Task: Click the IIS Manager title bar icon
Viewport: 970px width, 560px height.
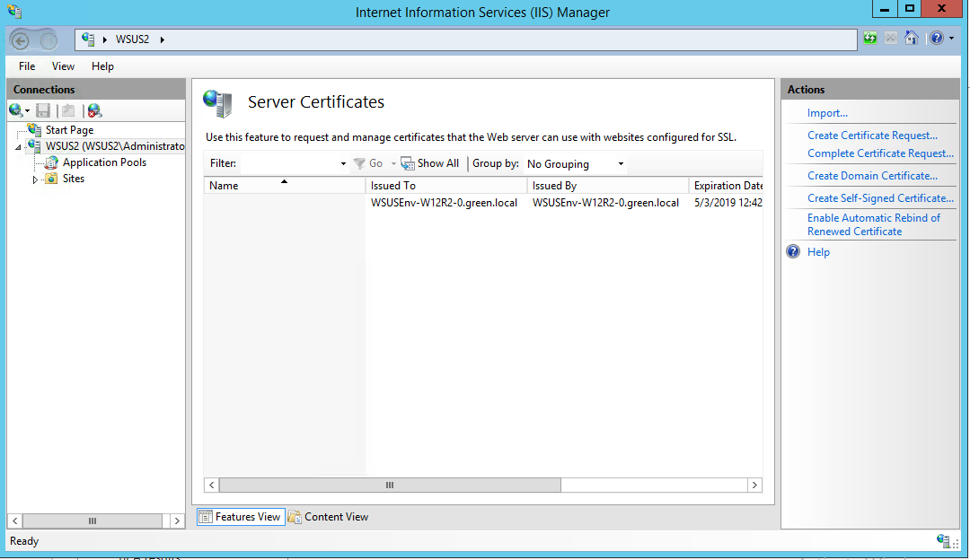Action: point(15,12)
